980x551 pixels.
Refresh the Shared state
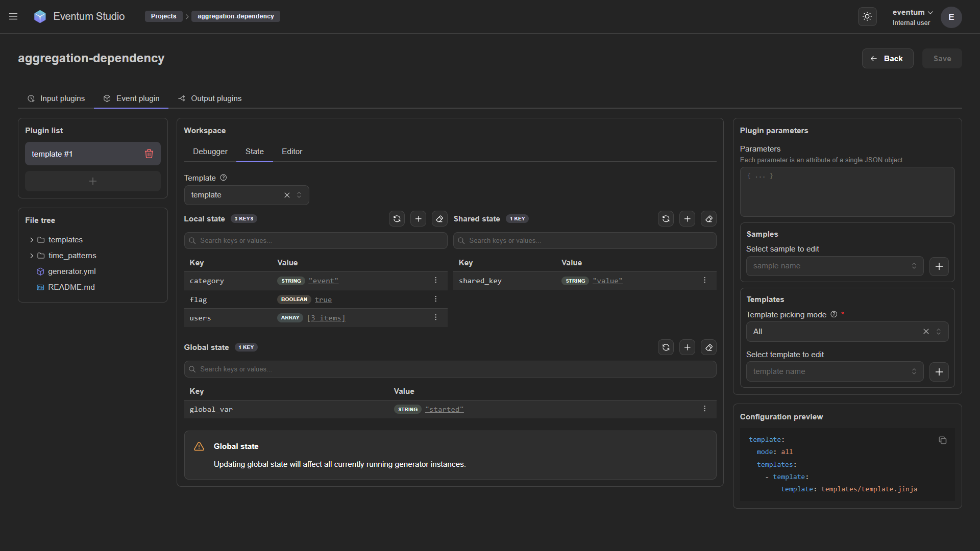pyautogui.click(x=666, y=219)
